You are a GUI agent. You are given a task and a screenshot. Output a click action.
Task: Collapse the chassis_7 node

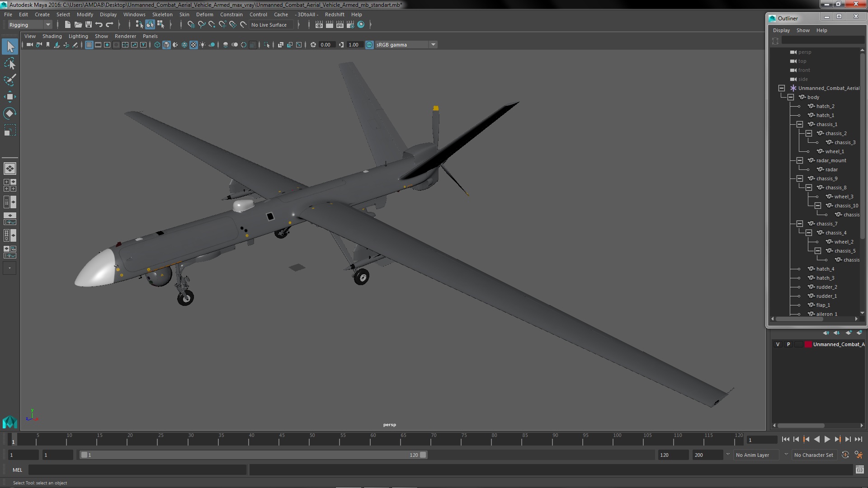(x=800, y=224)
